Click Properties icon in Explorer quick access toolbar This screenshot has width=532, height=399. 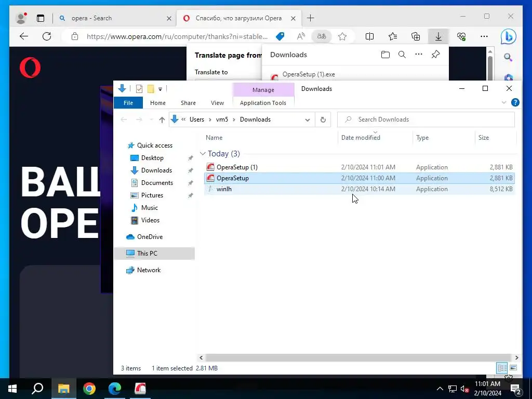139,89
